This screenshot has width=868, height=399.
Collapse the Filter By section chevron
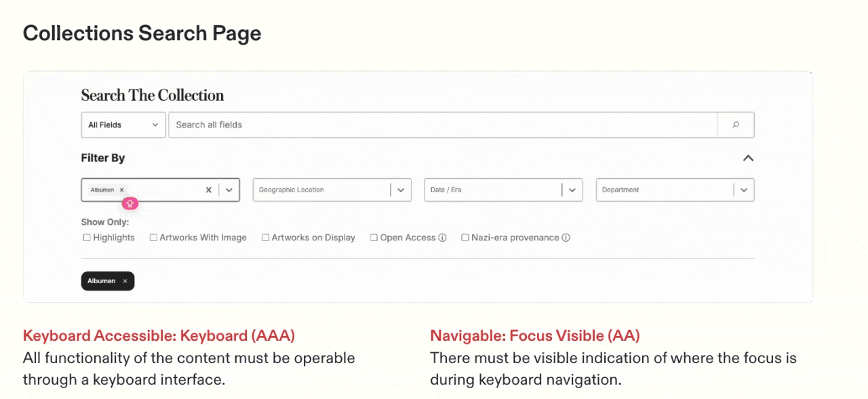pos(748,158)
